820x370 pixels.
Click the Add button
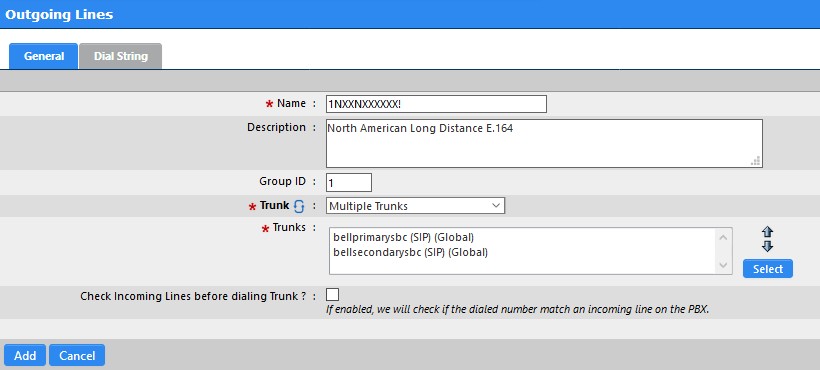(25, 355)
